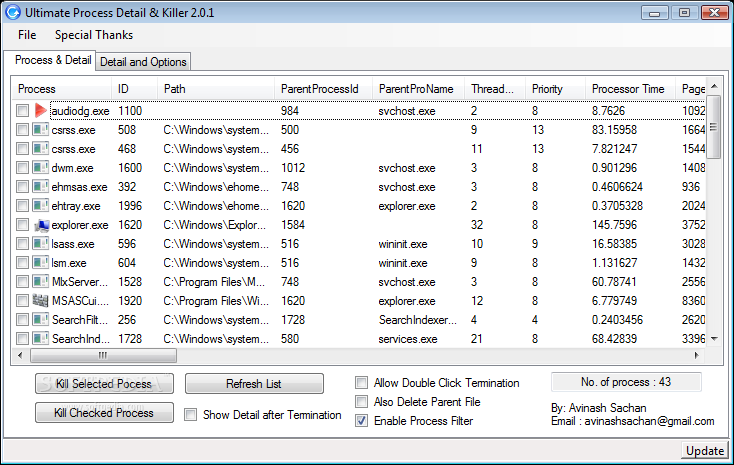This screenshot has width=734, height=465.
Task: Click the SearchInd process icon
Action: tap(40, 339)
